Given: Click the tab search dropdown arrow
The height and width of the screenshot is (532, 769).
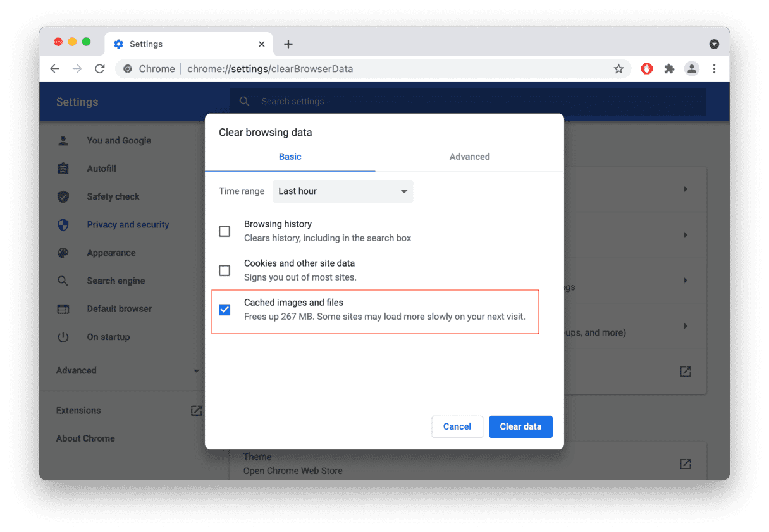Looking at the screenshot, I should click(x=714, y=44).
